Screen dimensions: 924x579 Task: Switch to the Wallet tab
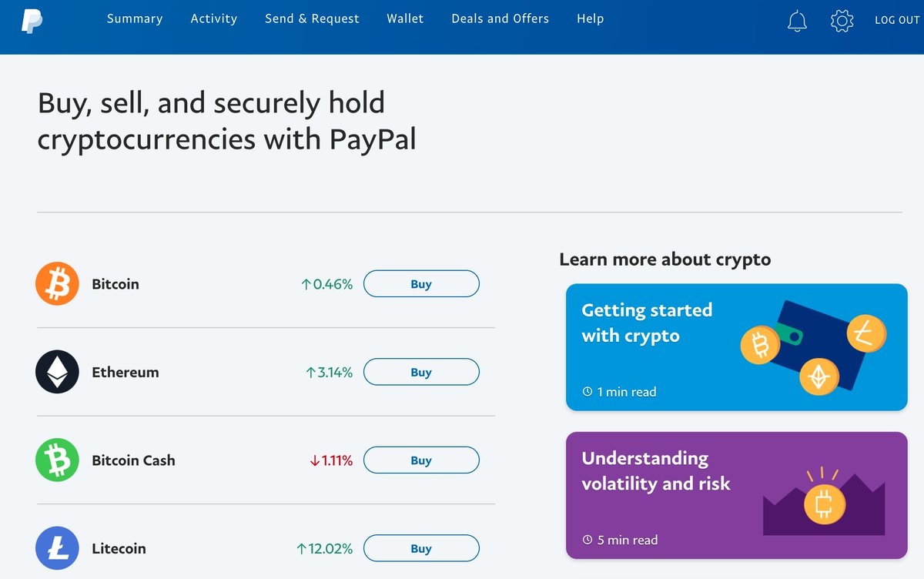405,18
